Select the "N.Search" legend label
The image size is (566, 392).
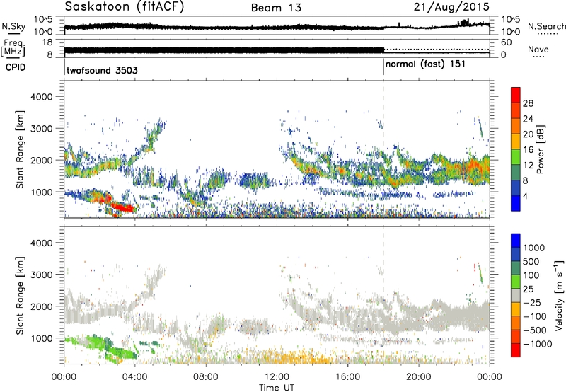(546, 26)
